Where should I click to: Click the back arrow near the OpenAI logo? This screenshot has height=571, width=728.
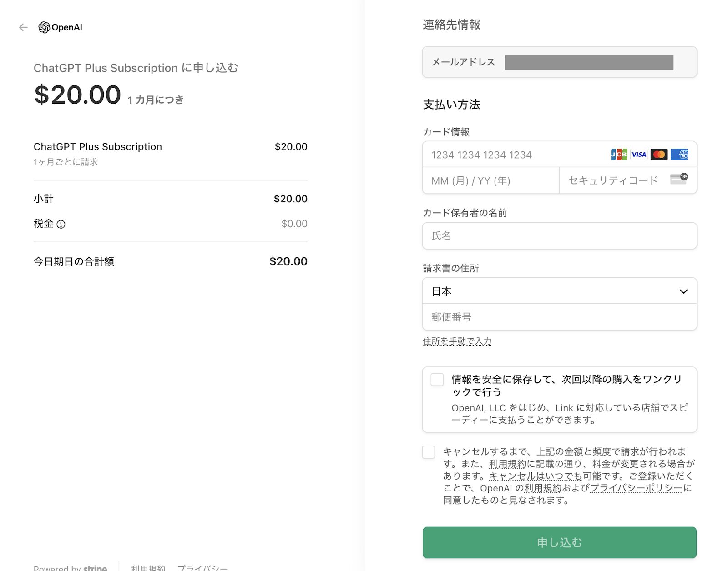tap(23, 27)
